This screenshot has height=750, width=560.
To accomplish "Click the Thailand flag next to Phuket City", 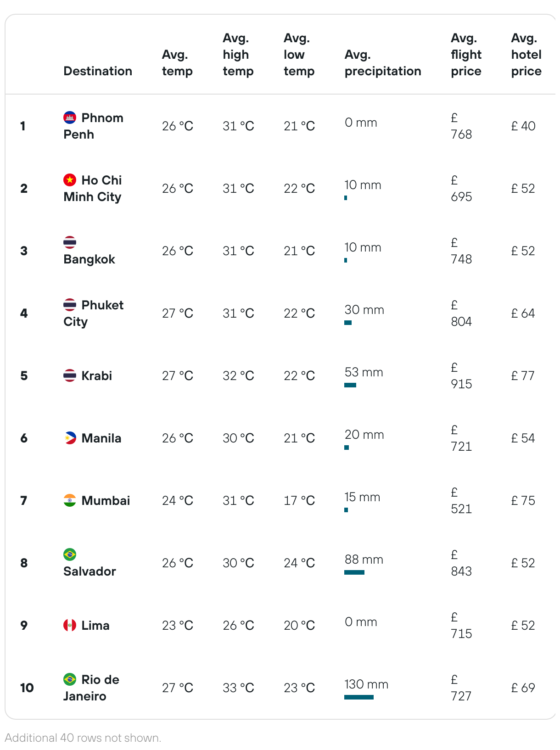I will tap(70, 305).
